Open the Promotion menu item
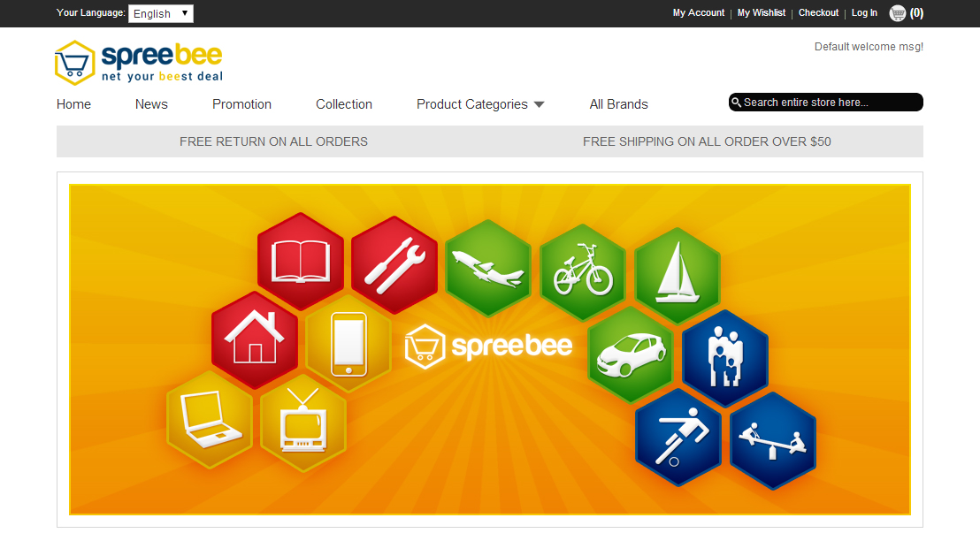The height and width of the screenshot is (556, 980). pos(241,104)
